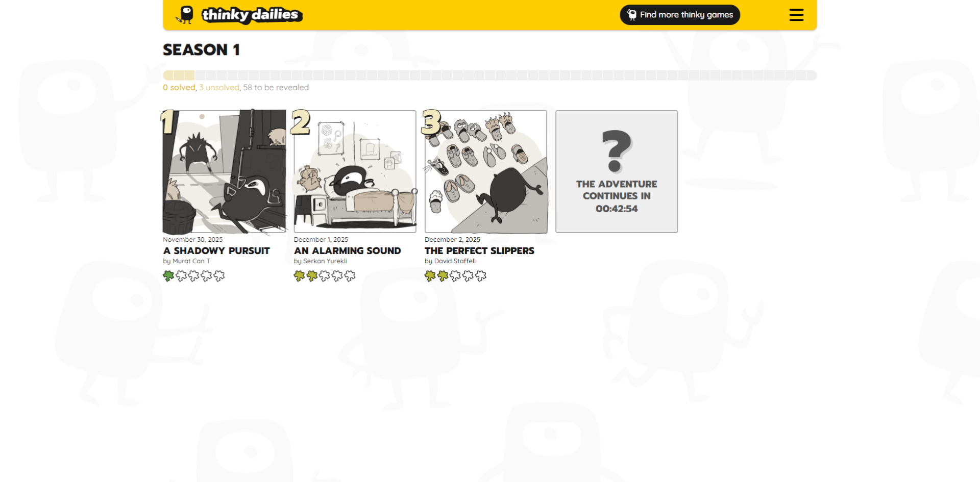Open A Shadowy Pursuit puzzle thumbnail
Image resolution: width=980 pixels, height=482 pixels.
pos(224,172)
